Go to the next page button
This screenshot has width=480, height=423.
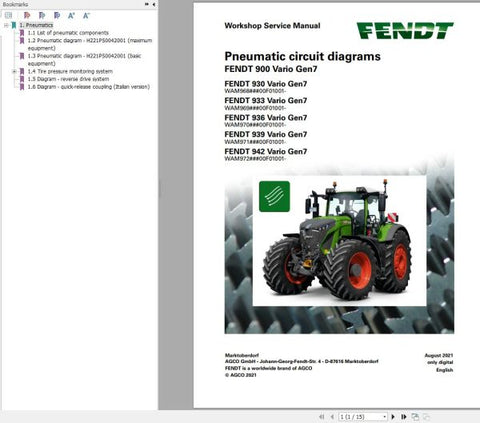pyautogui.click(x=393, y=417)
